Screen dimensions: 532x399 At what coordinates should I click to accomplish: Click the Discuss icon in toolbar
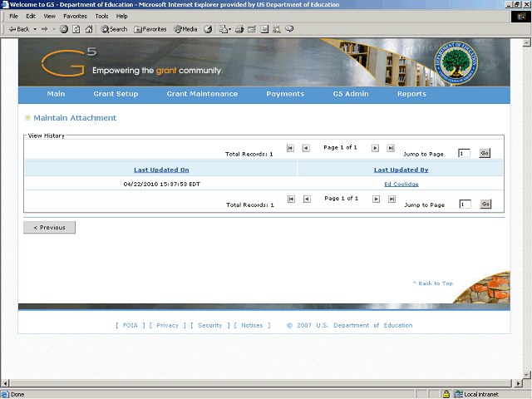pos(264,29)
